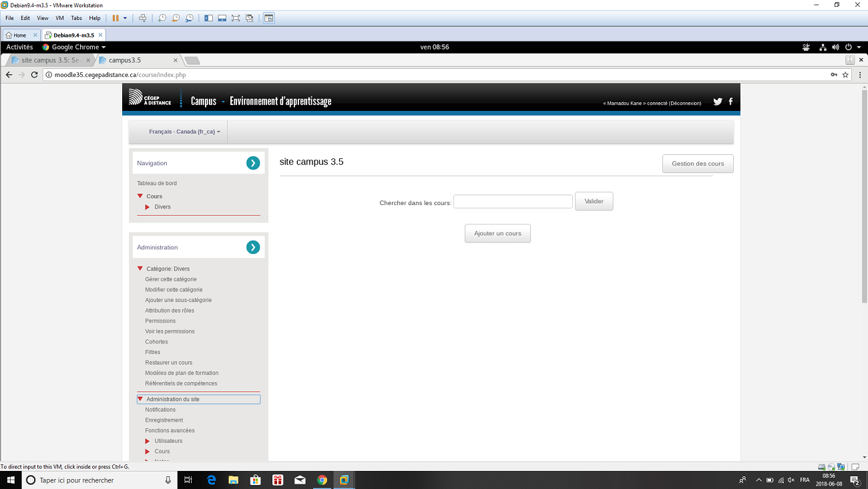Open Microsoft Edge from the Windows taskbar
The height and width of the screenshot is (489, 868).
tap(212, 480)
